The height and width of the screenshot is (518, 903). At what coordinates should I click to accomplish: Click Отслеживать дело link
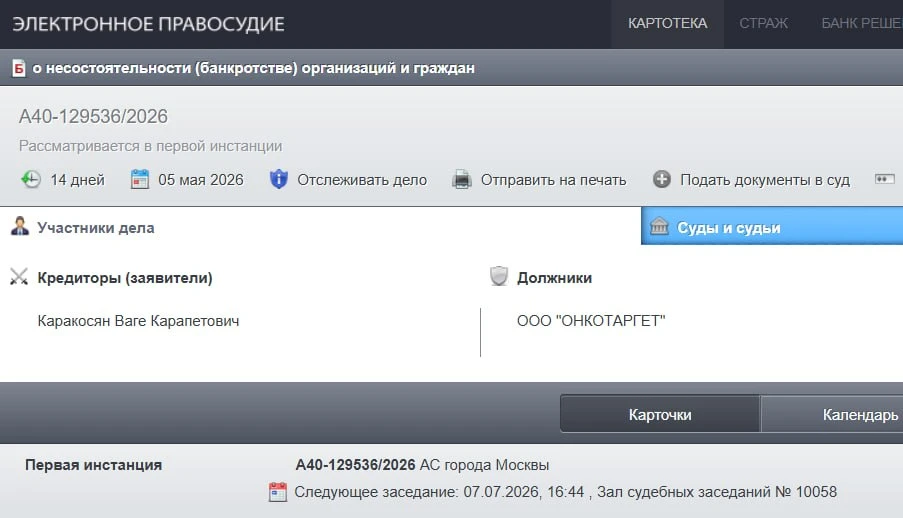(362, 180)
